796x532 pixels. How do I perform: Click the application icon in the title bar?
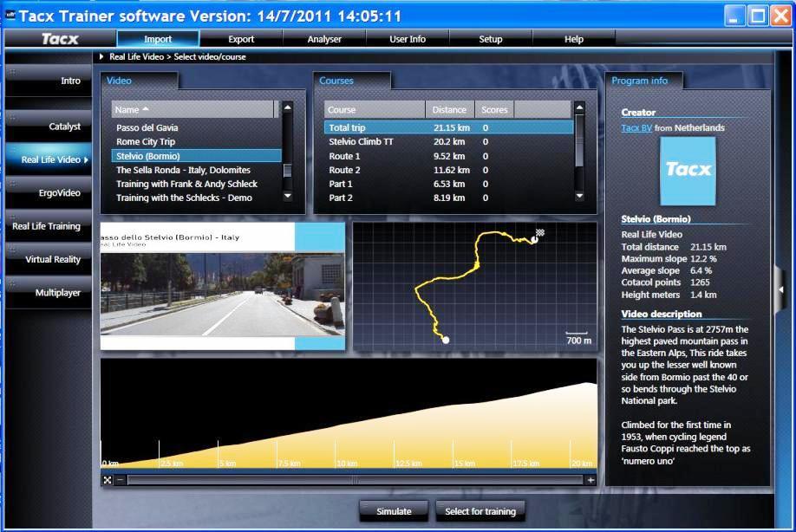coord(10,16)
